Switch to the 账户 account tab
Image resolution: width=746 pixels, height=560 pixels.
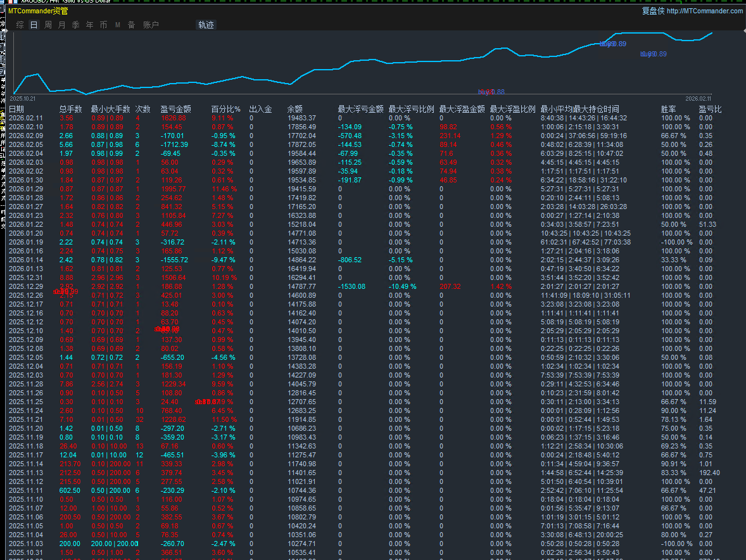[151, 25]
